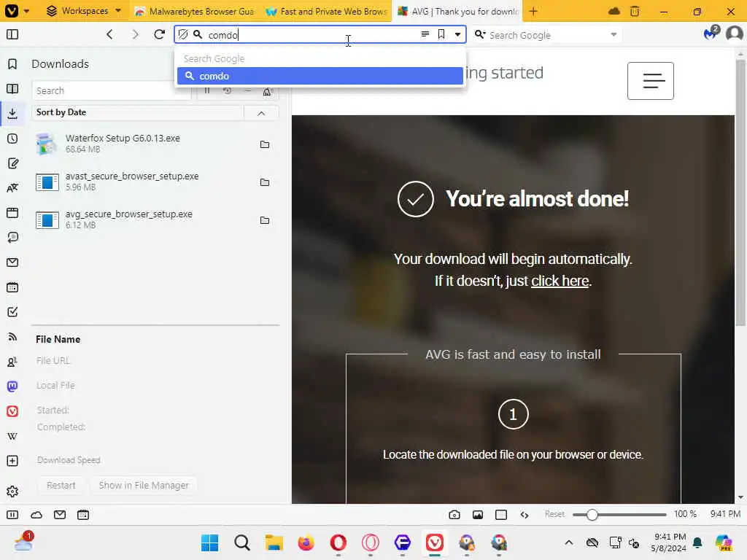Open Translate panel
Screen dimensions: 747x560
click(12, 187)
